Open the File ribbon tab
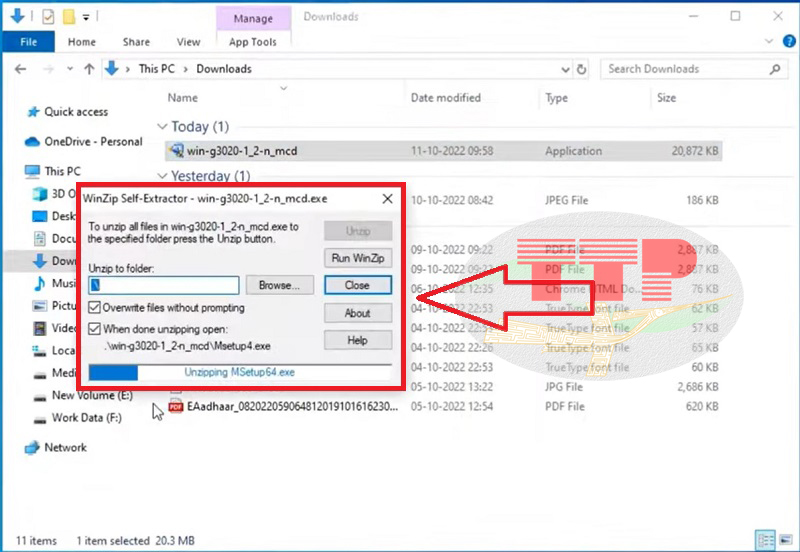The image size is (800, 552). pos(28,42)
